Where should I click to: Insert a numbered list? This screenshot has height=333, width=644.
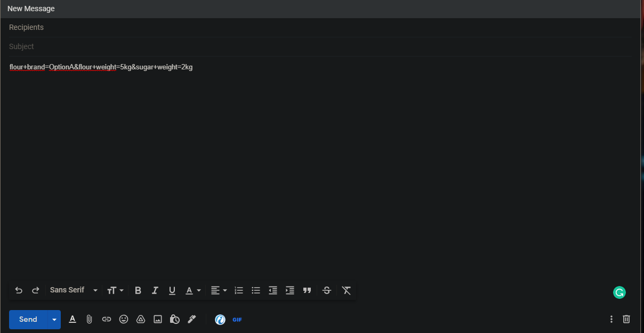click(x=239, y=290)
